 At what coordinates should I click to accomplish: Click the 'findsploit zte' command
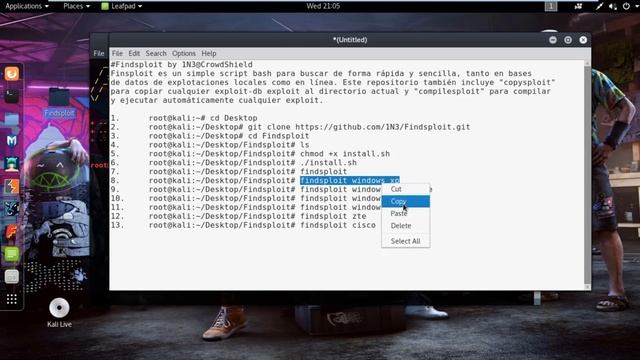[x=333, y=216]
